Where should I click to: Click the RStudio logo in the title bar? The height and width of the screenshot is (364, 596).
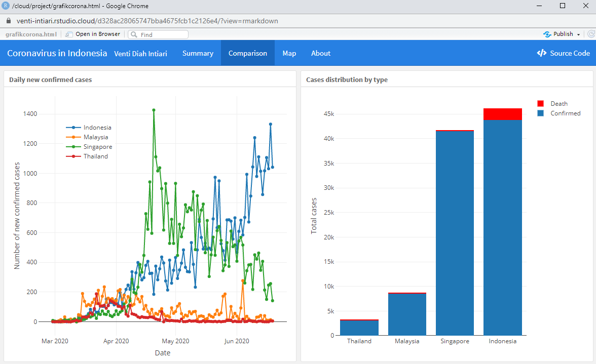point(7,6)
